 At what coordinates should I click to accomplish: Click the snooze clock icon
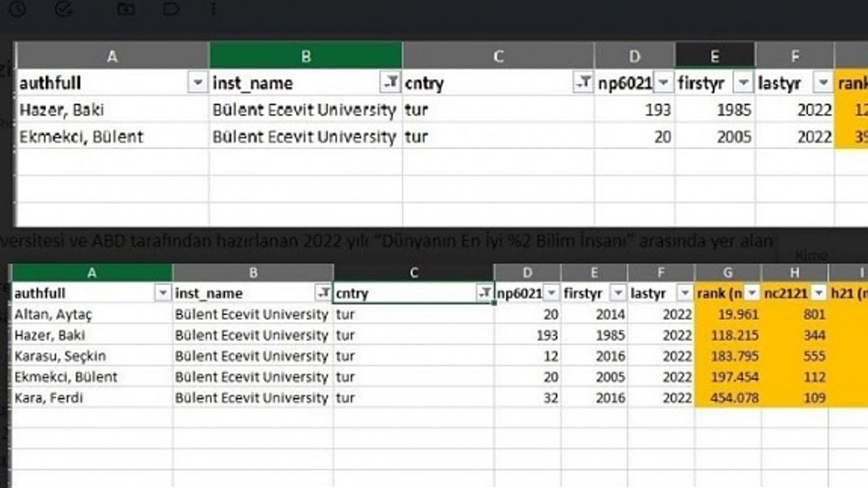tap(17, 8)
